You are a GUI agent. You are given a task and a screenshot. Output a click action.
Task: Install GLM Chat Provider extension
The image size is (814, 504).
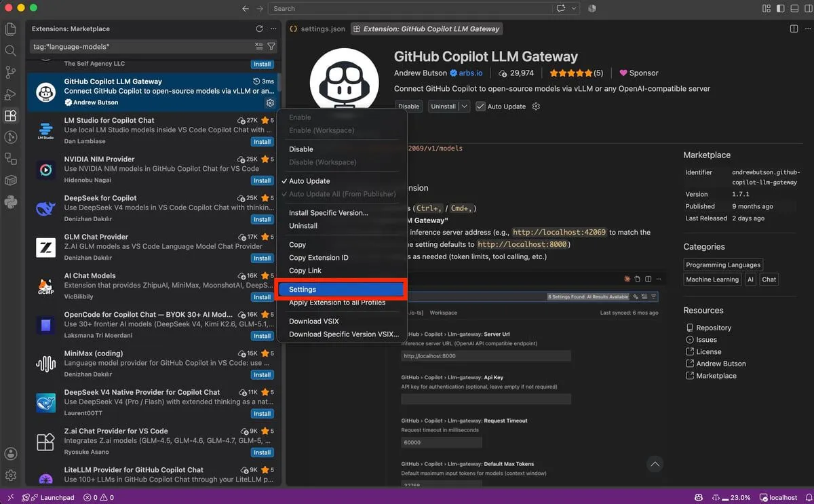(263, 258)
